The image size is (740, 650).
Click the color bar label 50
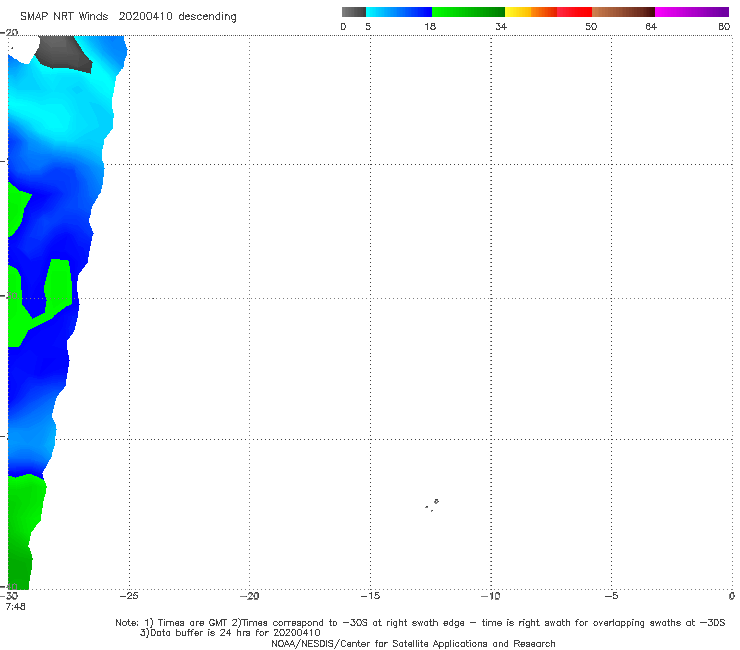click(591, 26)
